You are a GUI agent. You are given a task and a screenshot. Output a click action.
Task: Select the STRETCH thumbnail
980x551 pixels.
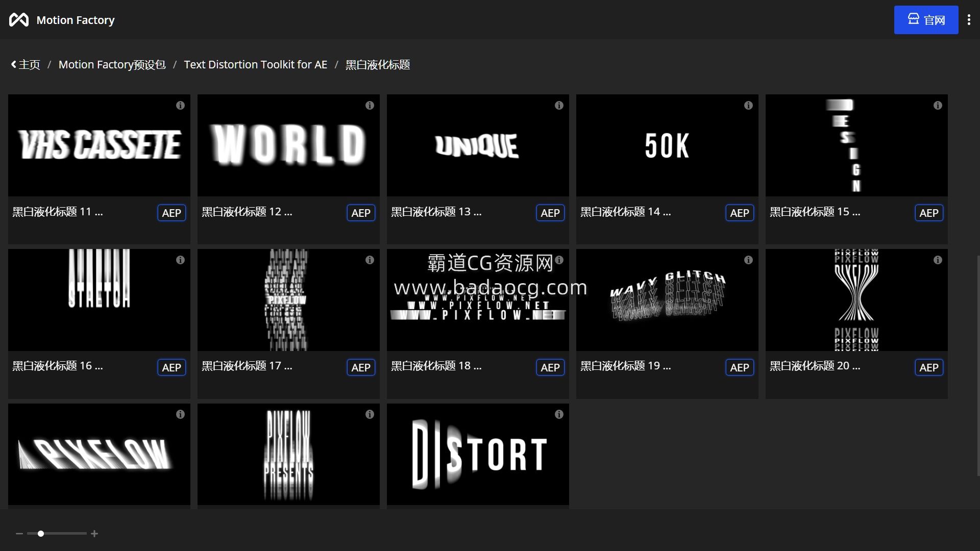pos(99,300)
